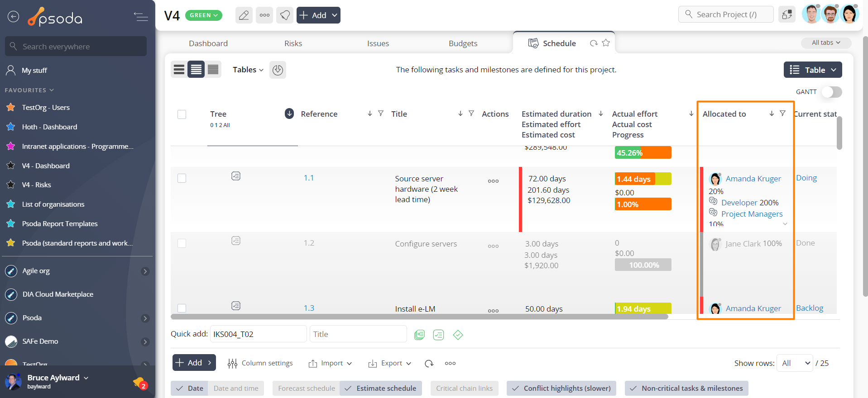Viewport: 868px width, 398px height.
Task: Select the widest row spacing view
Action: pos(179,70)
